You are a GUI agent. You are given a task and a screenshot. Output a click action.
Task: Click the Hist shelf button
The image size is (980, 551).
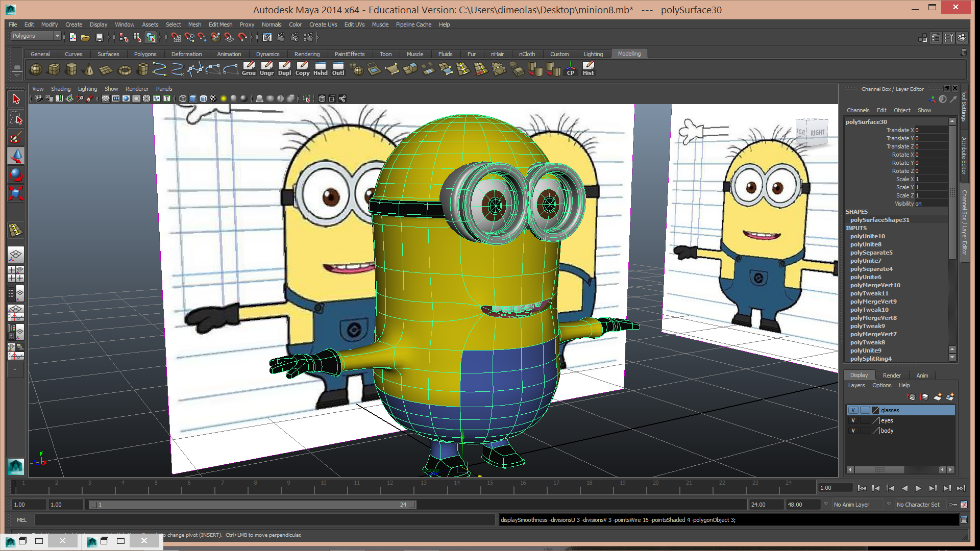click(589, 69)
